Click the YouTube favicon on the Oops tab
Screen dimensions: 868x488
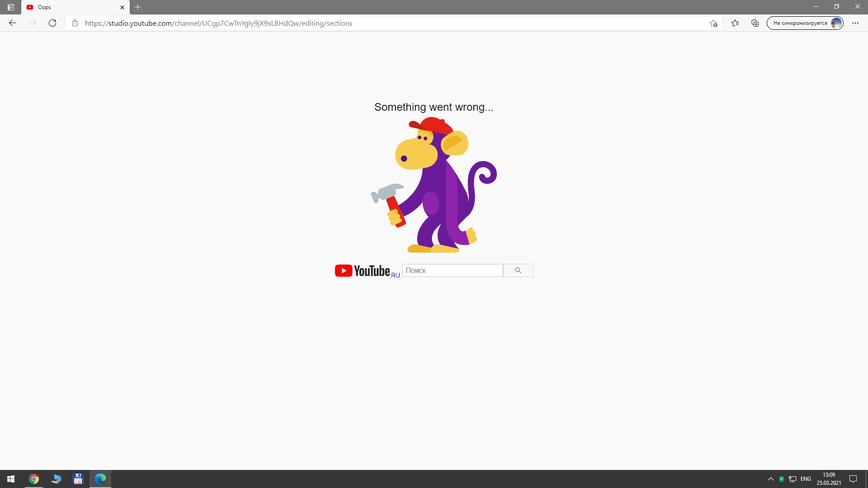coord(30,7)
